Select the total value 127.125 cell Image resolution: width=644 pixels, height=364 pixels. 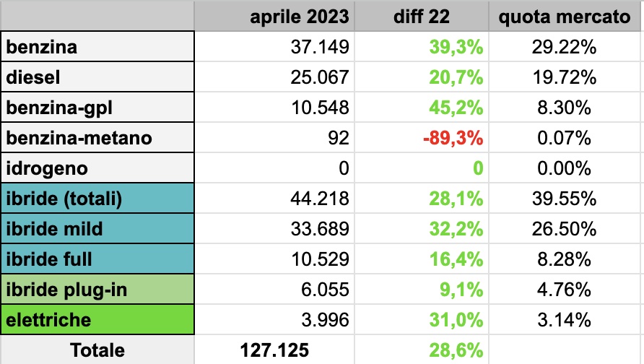click(274, 350)
